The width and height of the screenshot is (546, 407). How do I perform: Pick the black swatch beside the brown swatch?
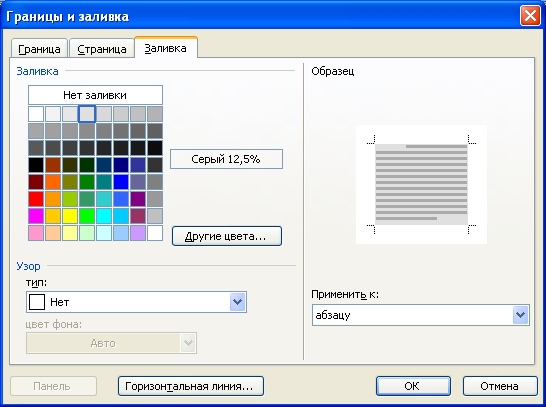coord(36,165)
